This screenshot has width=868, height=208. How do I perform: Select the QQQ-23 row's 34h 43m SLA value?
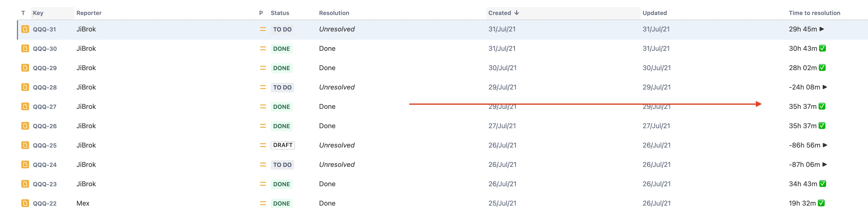(803, 184)
